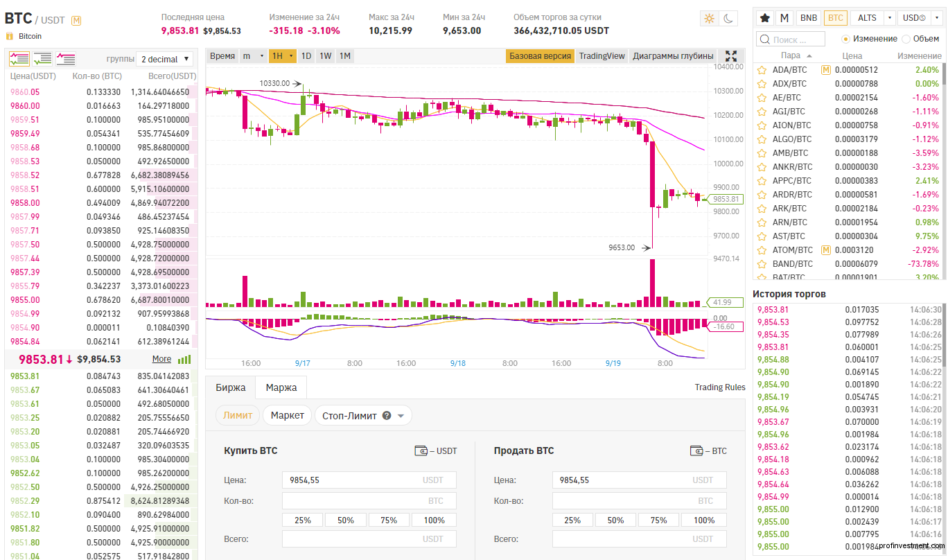The width and height of the screenshot is (948, 560).
Task: Set buy amount to 100%
Action: [x=434, y=520]
